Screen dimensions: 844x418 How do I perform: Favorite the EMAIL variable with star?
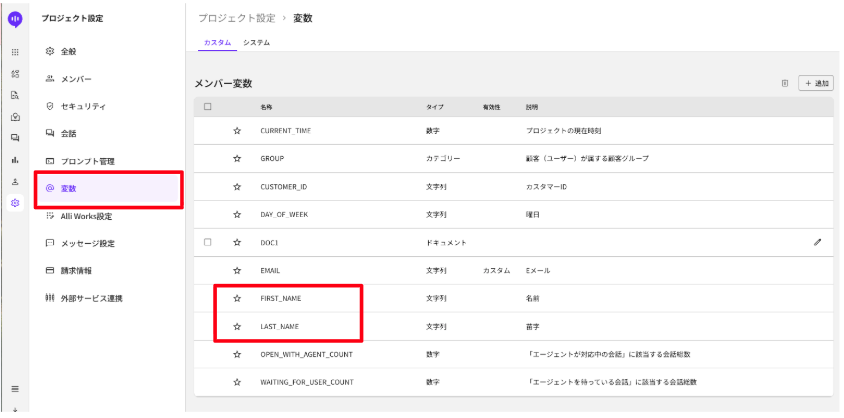(237, 270)
